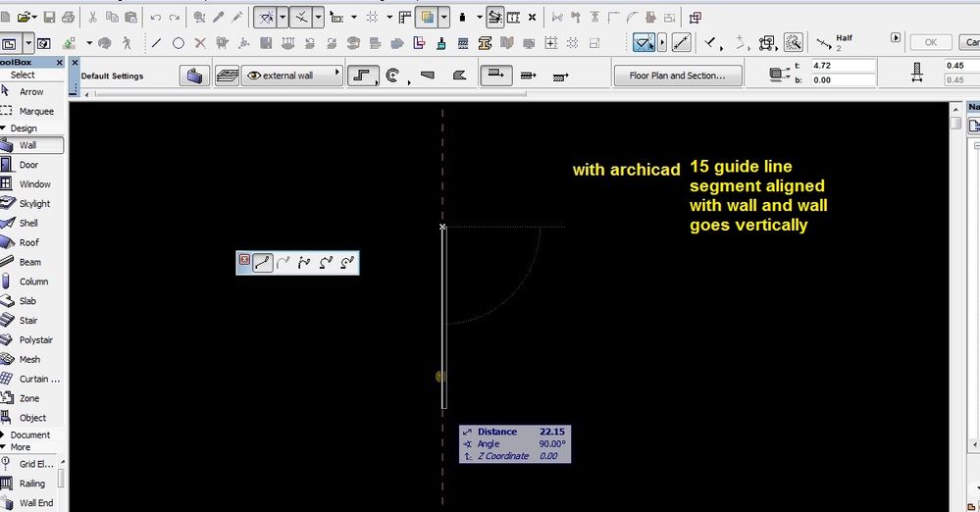Toggle the snap guides button

pyautogui.click(x=301, y=18)
